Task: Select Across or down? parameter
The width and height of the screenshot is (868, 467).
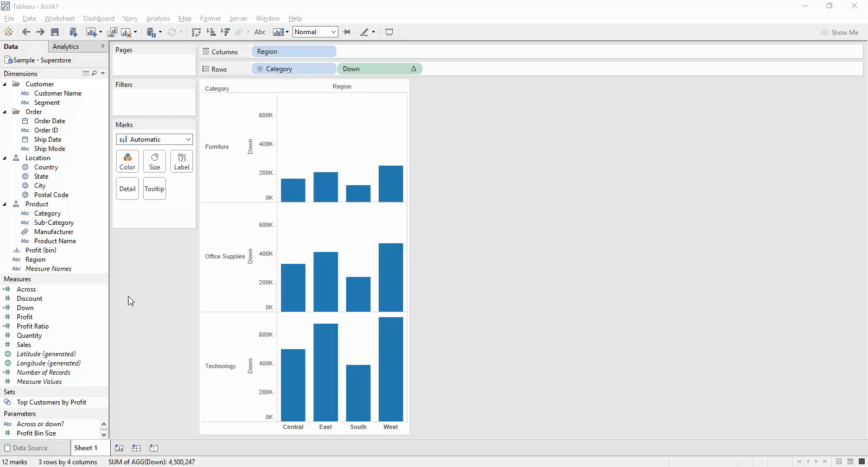Action: [x=40, y=424]
